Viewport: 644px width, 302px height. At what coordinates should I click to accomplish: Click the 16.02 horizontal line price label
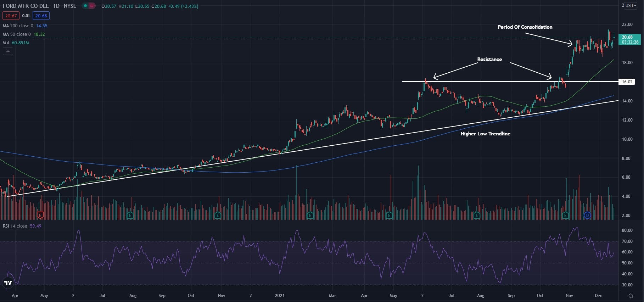(x=627, y=82)
